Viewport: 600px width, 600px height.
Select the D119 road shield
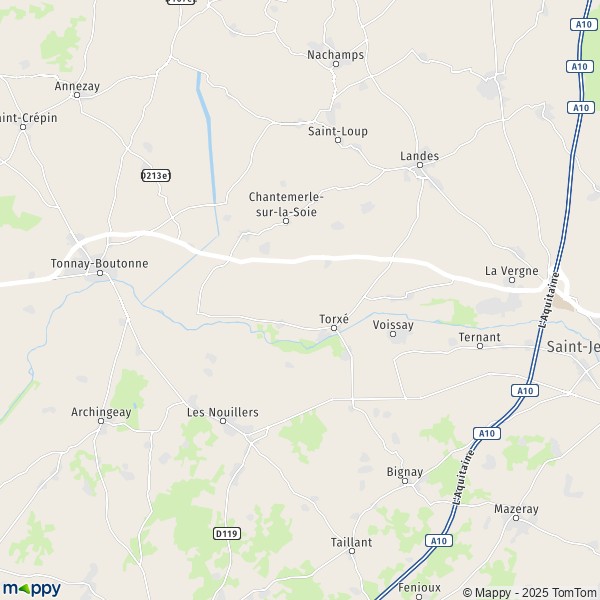227,533
